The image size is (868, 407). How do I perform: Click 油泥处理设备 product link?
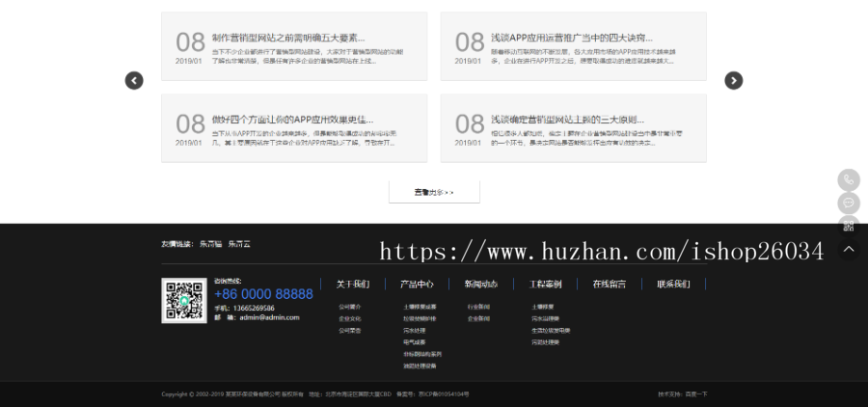[x=420, y=366]
